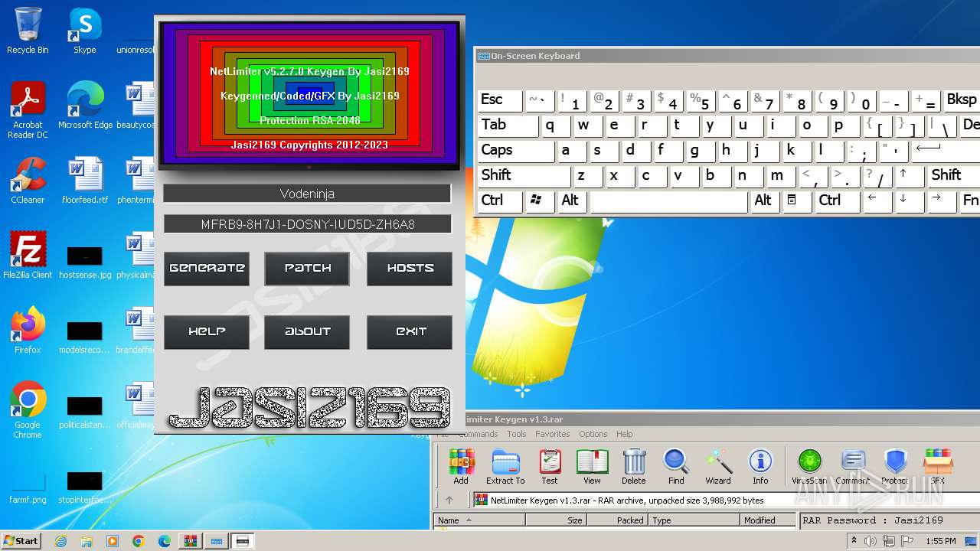Click Tab key on On-Screen Keyboard
This screenshot has height=551, width=980.
508,126
